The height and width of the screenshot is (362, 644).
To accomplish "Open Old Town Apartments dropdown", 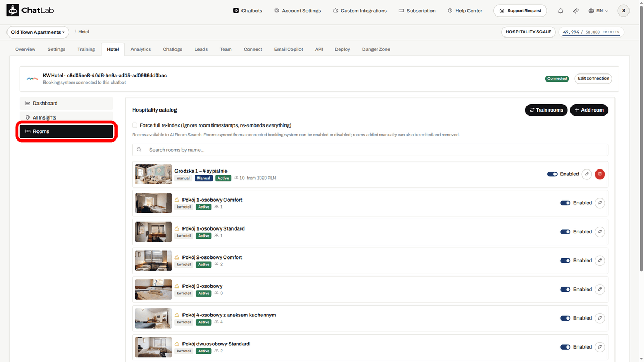I will point(38,32).
